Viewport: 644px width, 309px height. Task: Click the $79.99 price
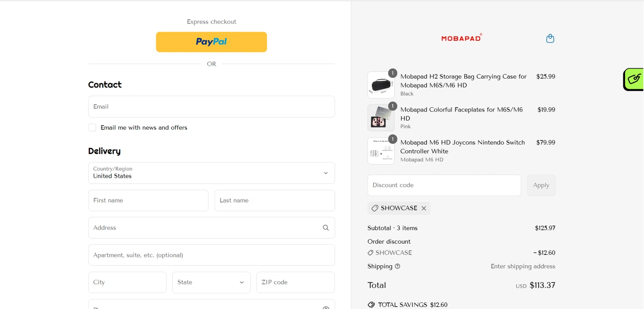click(546, 142)
